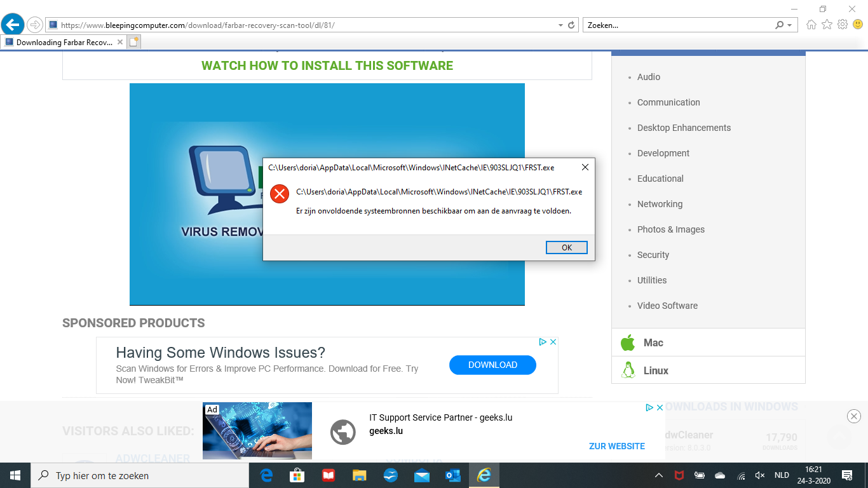Click IT Support Service Partner - geeks.lu text

point(440,417)
